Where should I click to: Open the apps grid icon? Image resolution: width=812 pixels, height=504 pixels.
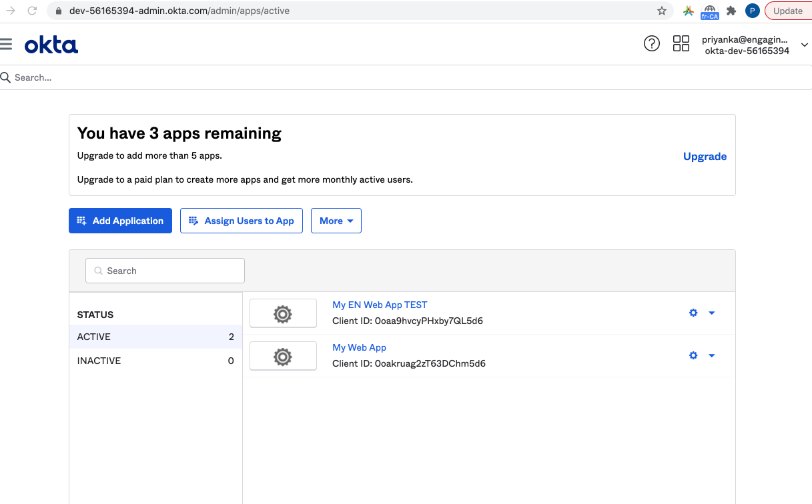click(681, 44)
